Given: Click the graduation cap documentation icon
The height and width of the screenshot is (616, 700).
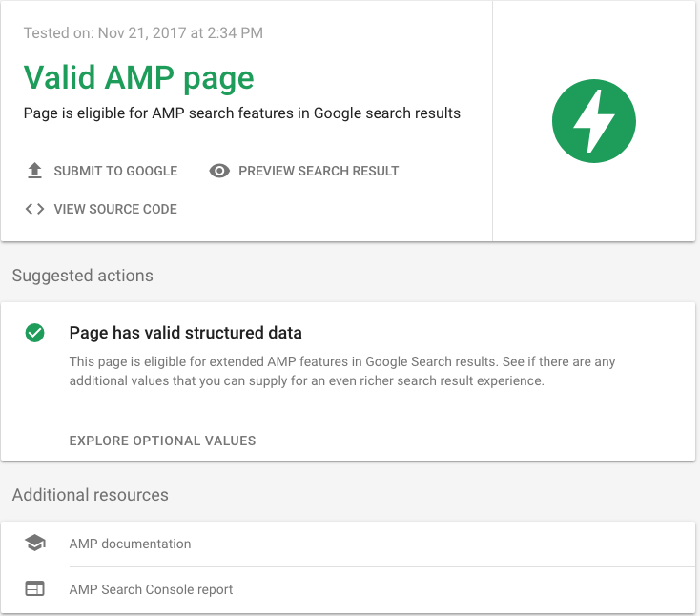Looking at the screenshot, I should 35,544.
